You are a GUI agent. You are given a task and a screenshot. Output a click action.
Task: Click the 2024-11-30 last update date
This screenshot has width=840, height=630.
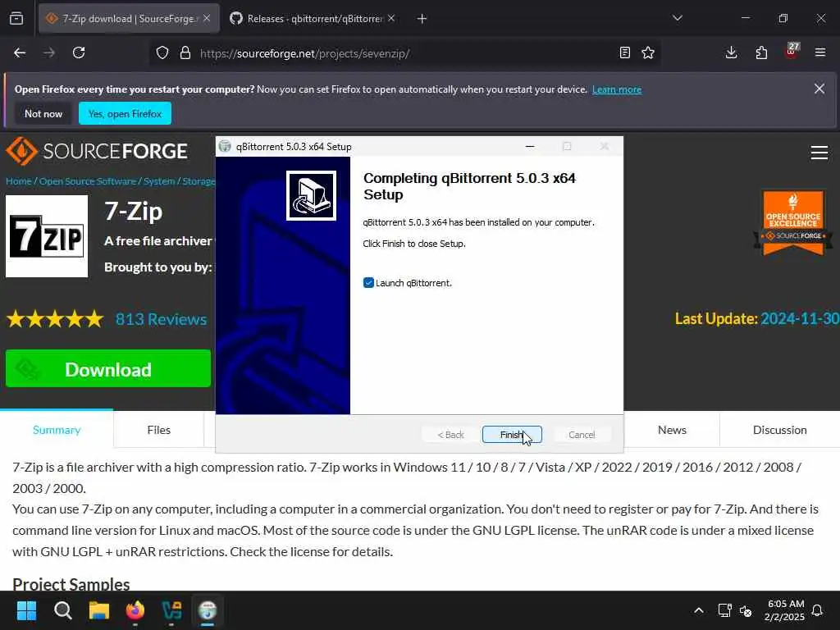[800, 319]
